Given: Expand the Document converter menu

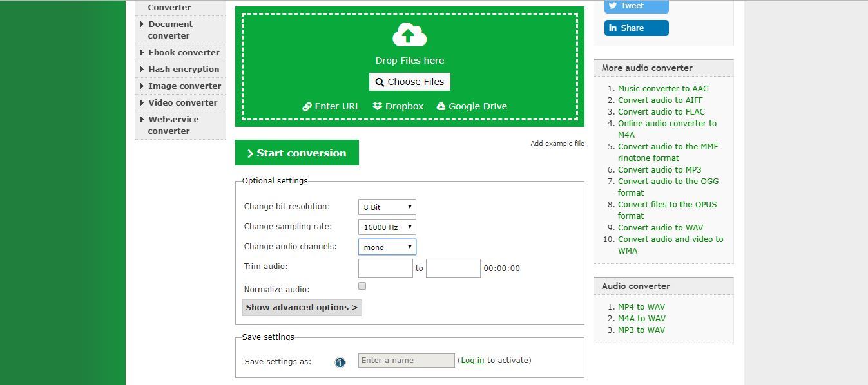Looking at the screenshot, I should click(x=180, y=30).
